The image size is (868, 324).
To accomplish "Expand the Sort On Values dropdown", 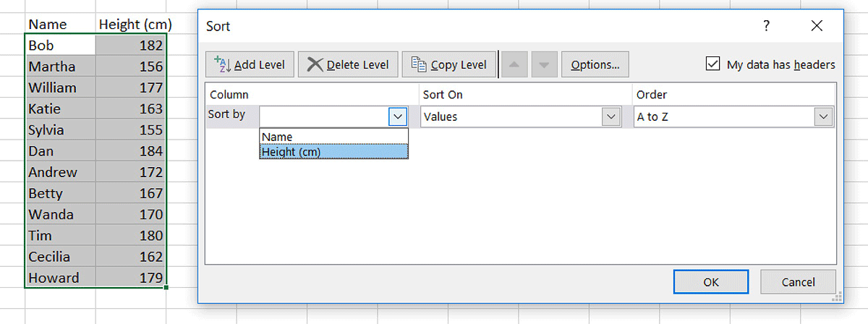I will coord(612,116).
